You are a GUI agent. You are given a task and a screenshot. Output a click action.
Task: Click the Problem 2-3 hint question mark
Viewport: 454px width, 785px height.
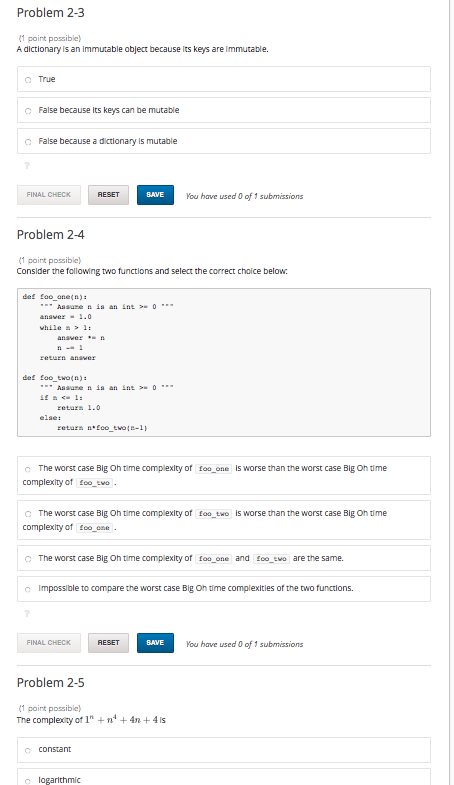coord(27,166)
